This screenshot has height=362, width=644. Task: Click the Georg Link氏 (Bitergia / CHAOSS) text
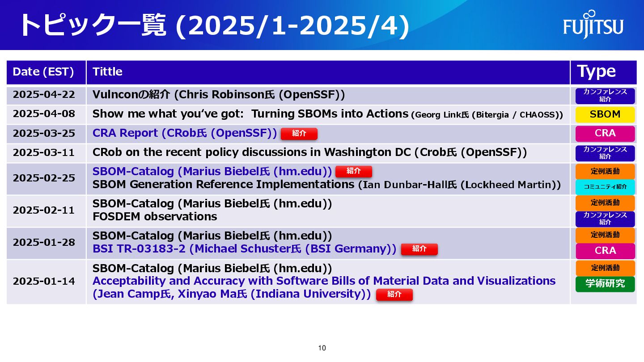[x=487, y=115]
